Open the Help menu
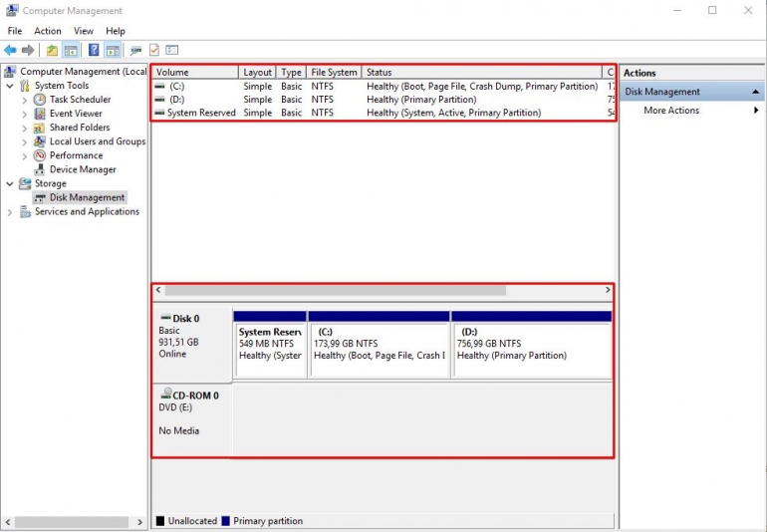The width and height of the screenshot is (767, 532). (x=116, y=31)
